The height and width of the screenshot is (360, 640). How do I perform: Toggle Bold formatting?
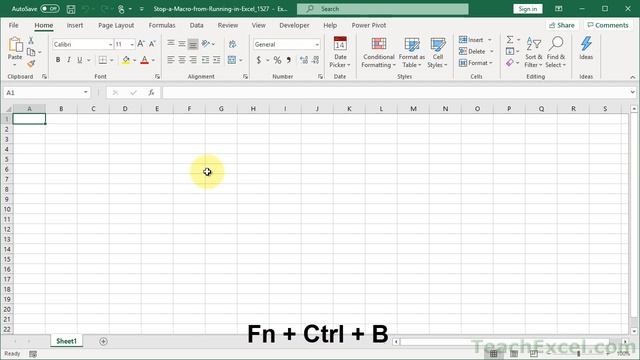coord(58,60)
